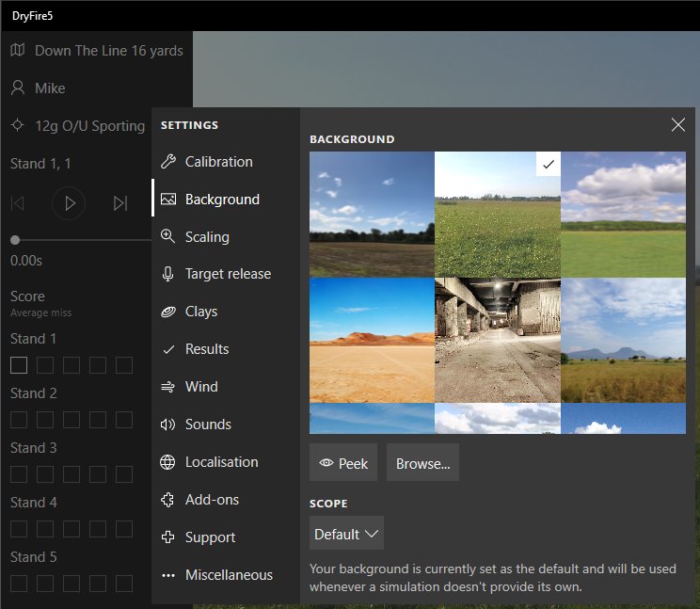Screen dimensions: 700x609
Task: Skip to next target button
Action: click(x=119, y=203)
